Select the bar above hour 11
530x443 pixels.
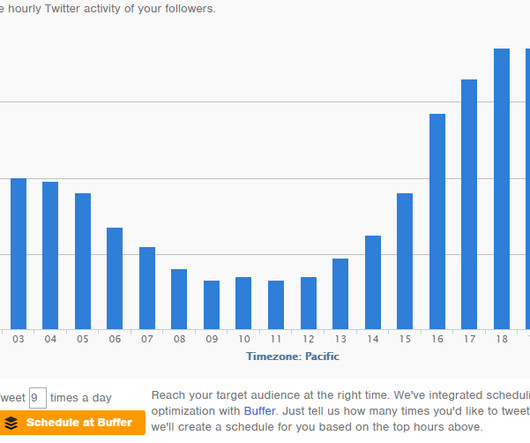(276, 305)
